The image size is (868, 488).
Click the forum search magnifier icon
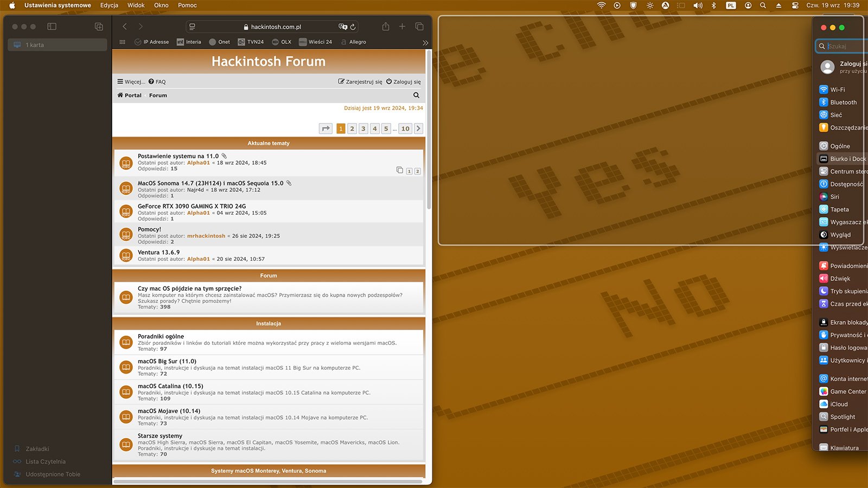point(416,95)
